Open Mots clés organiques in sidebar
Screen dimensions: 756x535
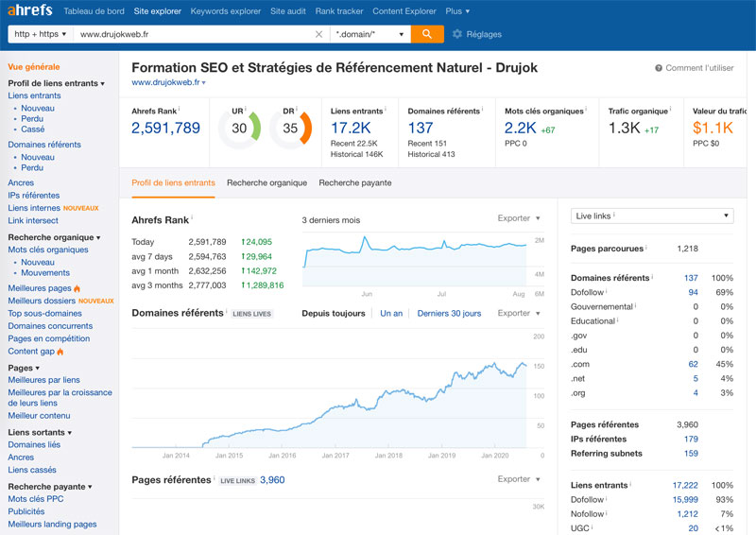coord(48,250)
